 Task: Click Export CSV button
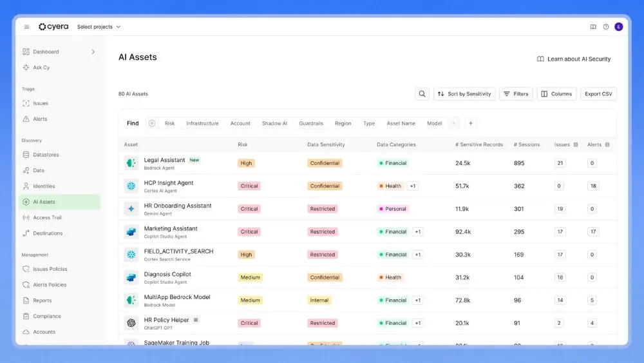[x=598, y=93]
